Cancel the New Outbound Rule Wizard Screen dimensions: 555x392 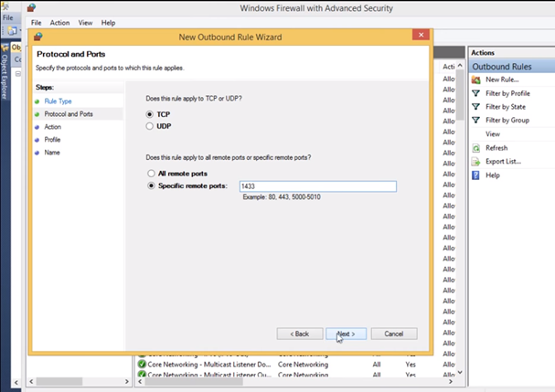[394, 334]
